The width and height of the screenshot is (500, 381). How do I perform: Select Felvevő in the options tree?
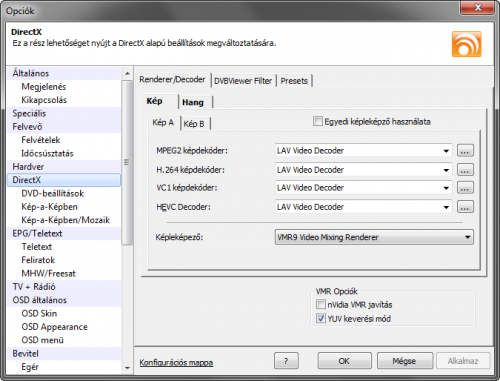click(x=64, y=127)
